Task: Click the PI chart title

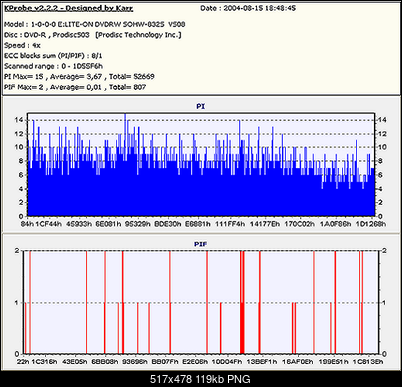Action: pyautogui.click(x=200, y=106)
